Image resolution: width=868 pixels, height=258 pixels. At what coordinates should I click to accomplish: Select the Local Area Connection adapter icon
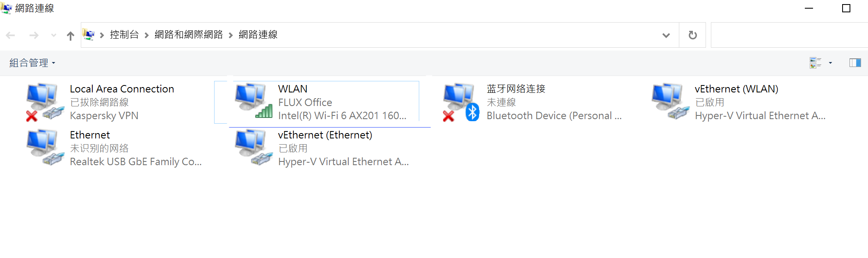click(45, 102)
